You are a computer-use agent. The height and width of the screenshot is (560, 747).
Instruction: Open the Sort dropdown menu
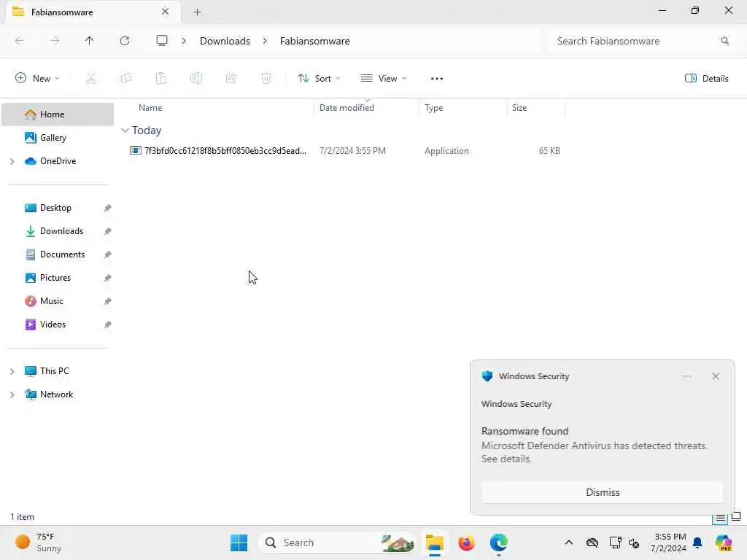pos(319,78)
